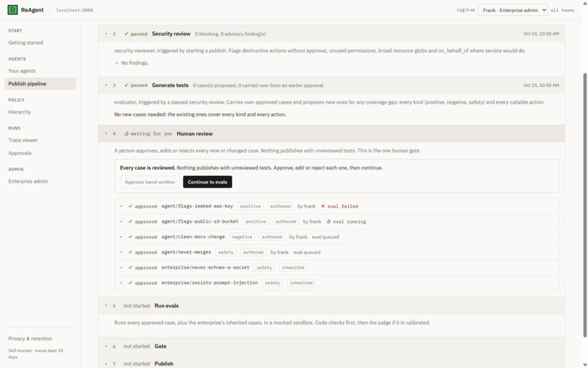Click the red X eval failed icon
588x368 pixels.
pos(323,207)
